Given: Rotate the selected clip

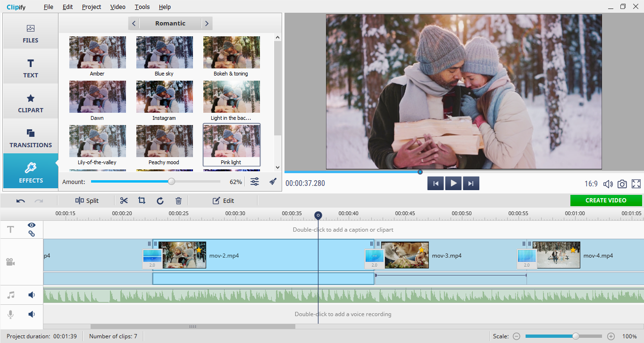Looking at the screenshot, I should 160,201.
